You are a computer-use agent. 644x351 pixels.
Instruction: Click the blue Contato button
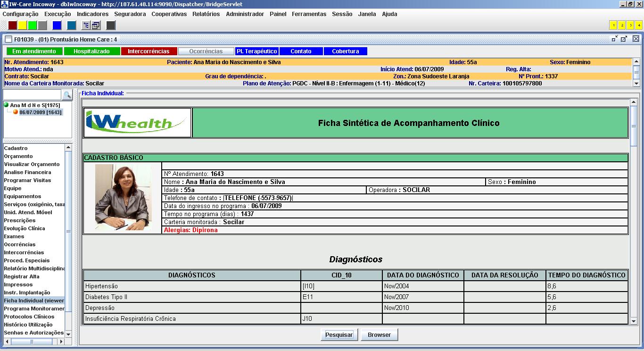[301, 51]
